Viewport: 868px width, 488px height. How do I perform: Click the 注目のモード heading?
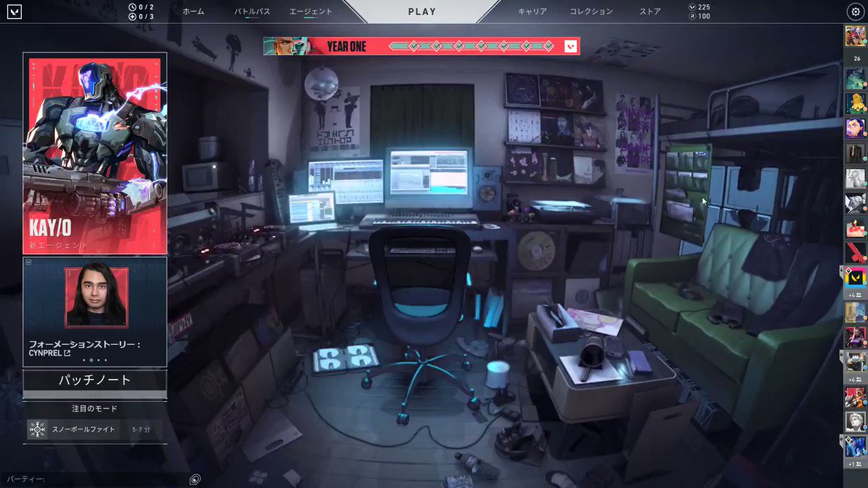tap(95, 408)
